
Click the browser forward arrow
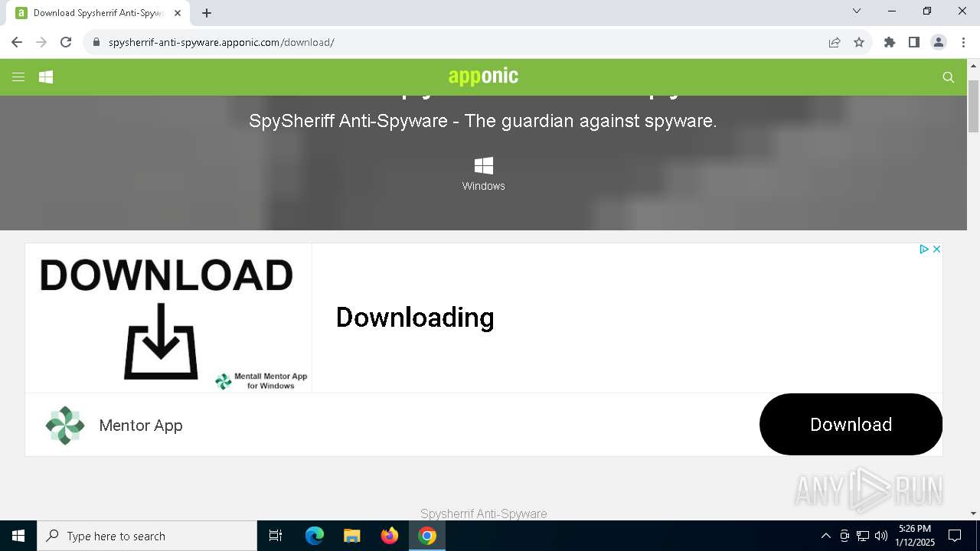pos(41,42)
